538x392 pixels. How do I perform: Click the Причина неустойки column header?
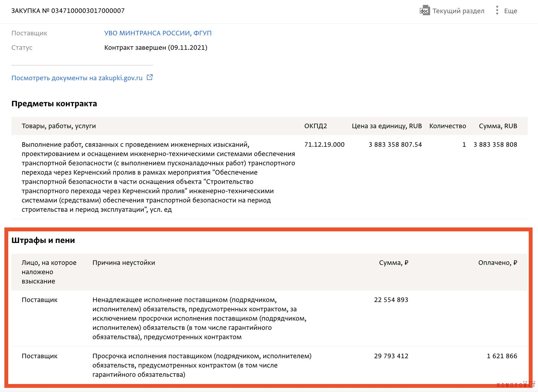(124, 263)
